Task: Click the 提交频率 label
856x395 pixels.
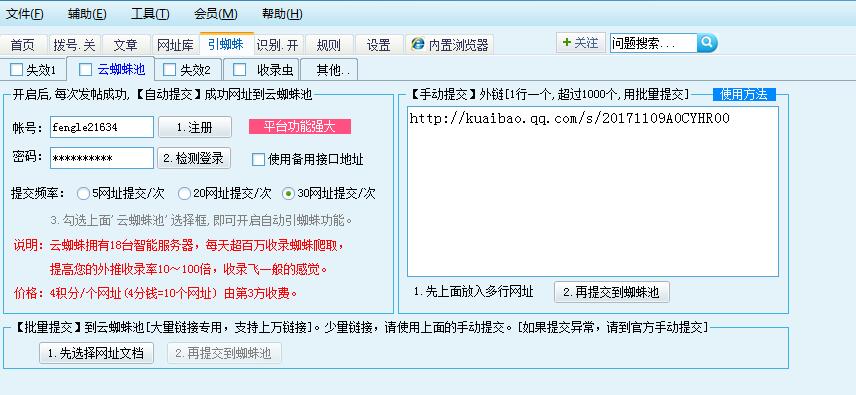Action: point(38,193)
